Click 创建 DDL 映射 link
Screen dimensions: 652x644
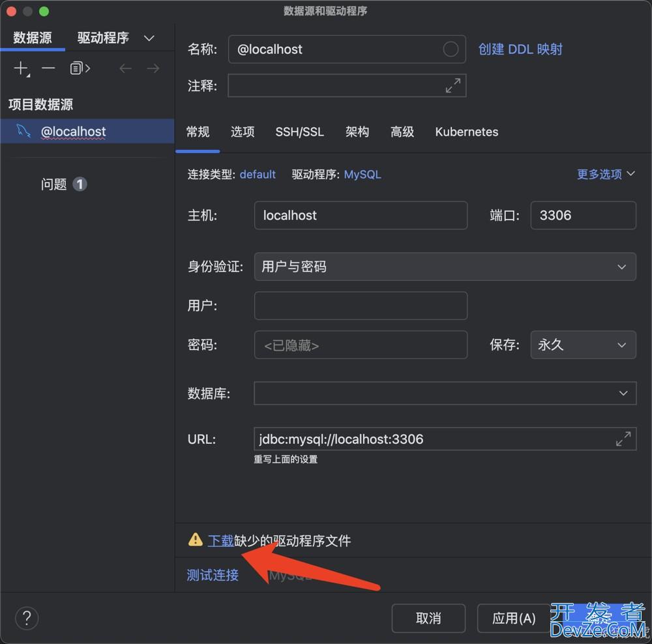point(520,50)
